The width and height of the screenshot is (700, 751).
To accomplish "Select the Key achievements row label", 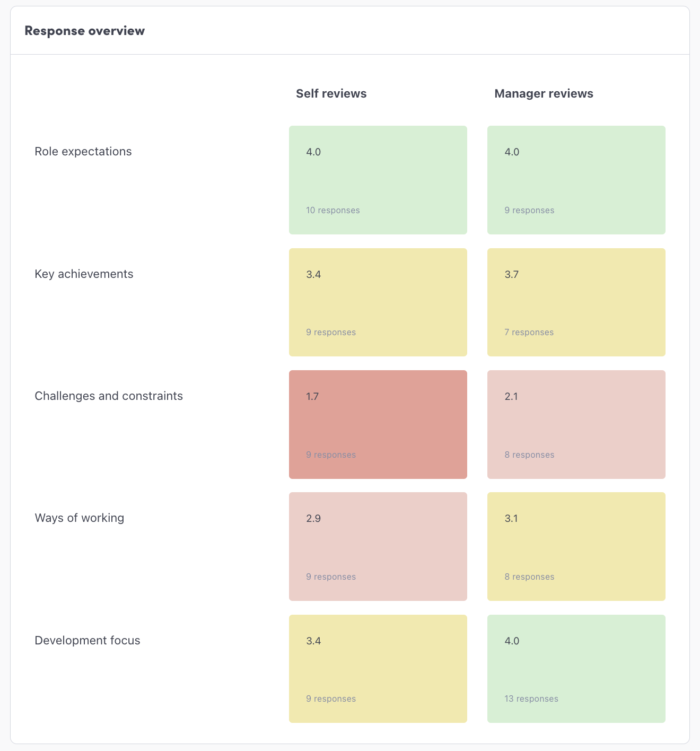I will [x=84, y=274].
